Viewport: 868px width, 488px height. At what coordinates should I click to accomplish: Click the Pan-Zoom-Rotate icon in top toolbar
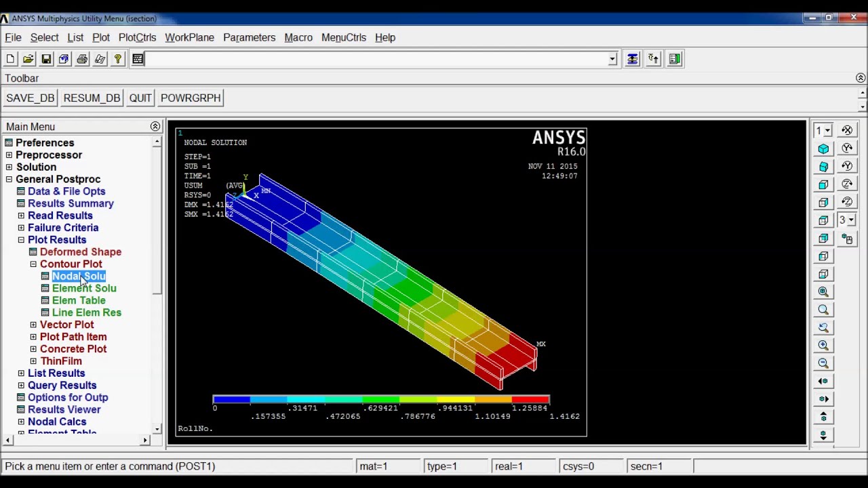pyautogui.click(x=64, y=59)
